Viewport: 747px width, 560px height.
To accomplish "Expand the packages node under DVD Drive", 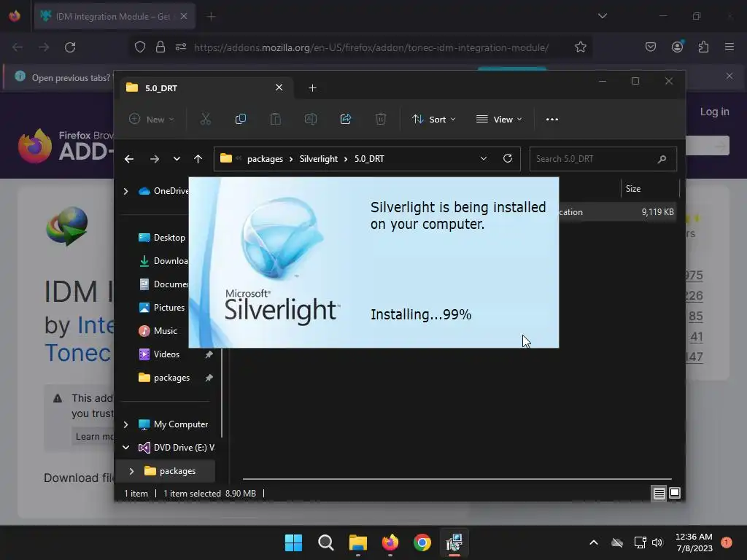I will tap(132, 471).
